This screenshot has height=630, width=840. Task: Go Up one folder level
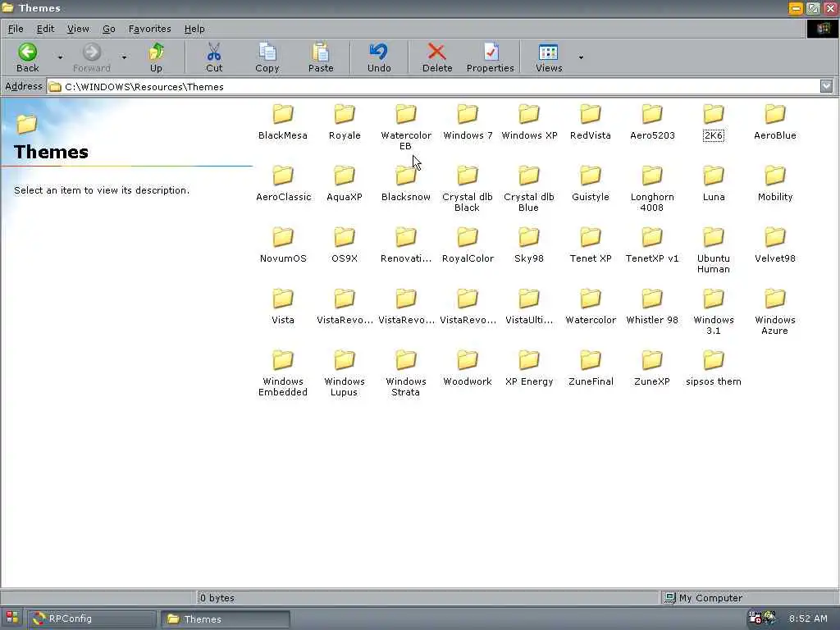point(156,57)
